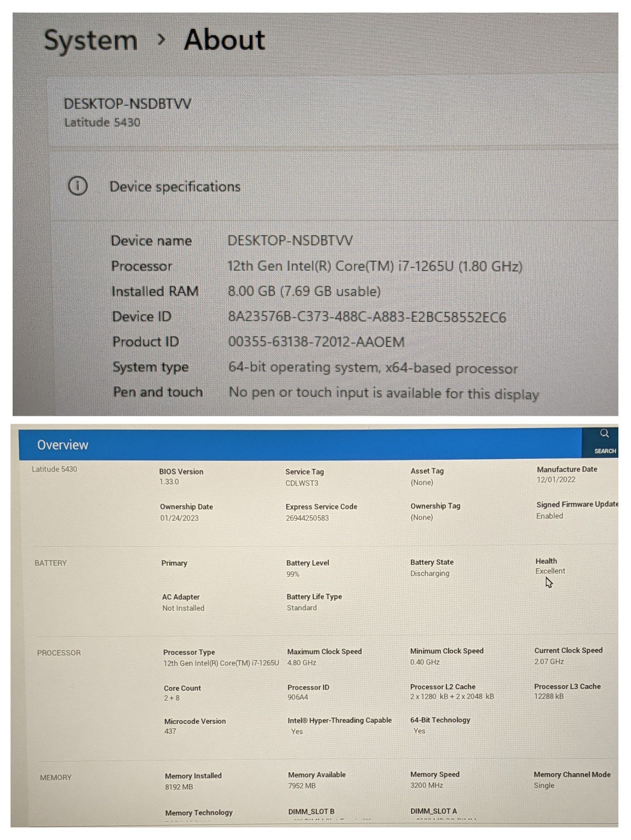
Task: Click the Search magnifier icon in Overview header
Action: (x=605, y=434)
